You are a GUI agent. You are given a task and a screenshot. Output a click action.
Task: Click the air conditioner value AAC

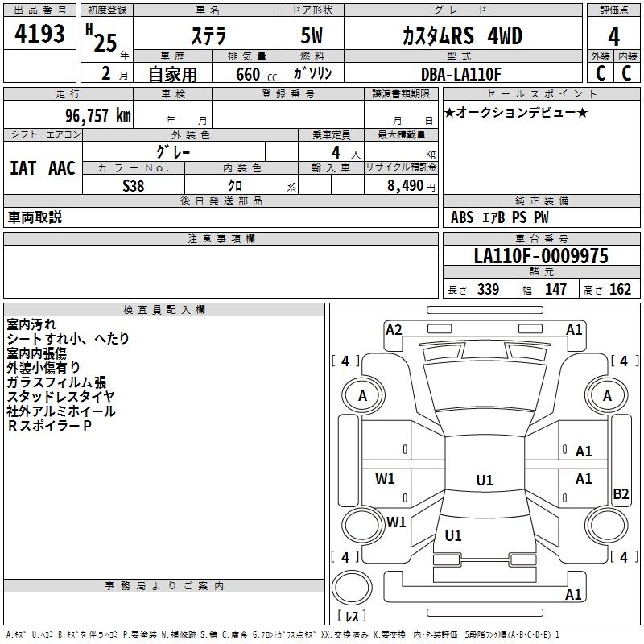point(62,168)
